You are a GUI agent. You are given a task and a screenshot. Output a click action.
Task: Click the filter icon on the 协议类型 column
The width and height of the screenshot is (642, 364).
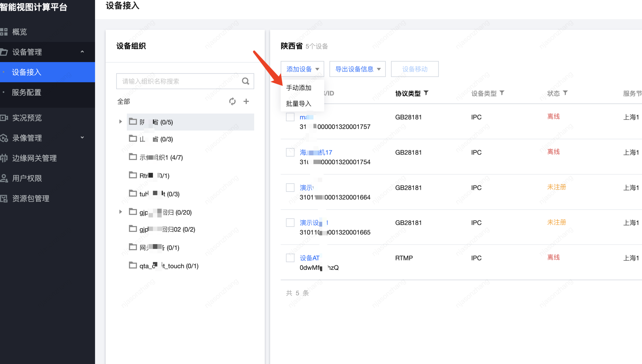[x=426, y=93]
